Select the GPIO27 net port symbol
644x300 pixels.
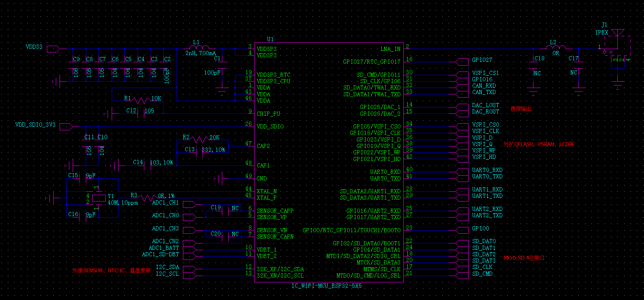coord(462,62)
